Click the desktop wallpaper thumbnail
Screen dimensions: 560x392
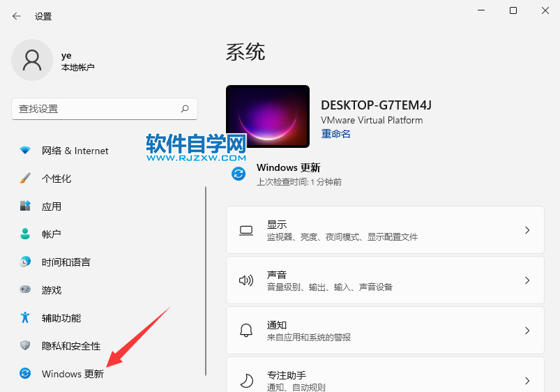(x=268, y=116)
